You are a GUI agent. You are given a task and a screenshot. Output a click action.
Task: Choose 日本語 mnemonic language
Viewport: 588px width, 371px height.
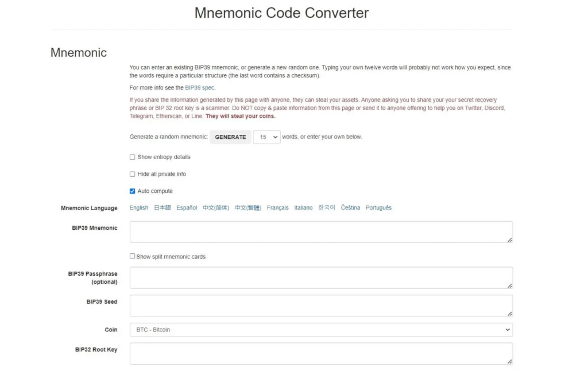[163, 207]
